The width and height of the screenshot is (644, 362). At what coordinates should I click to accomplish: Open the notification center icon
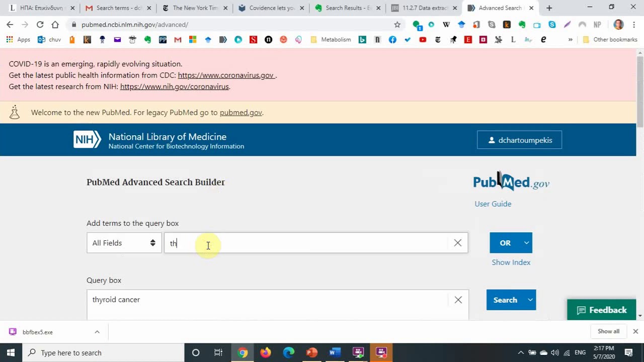point(628,352)
